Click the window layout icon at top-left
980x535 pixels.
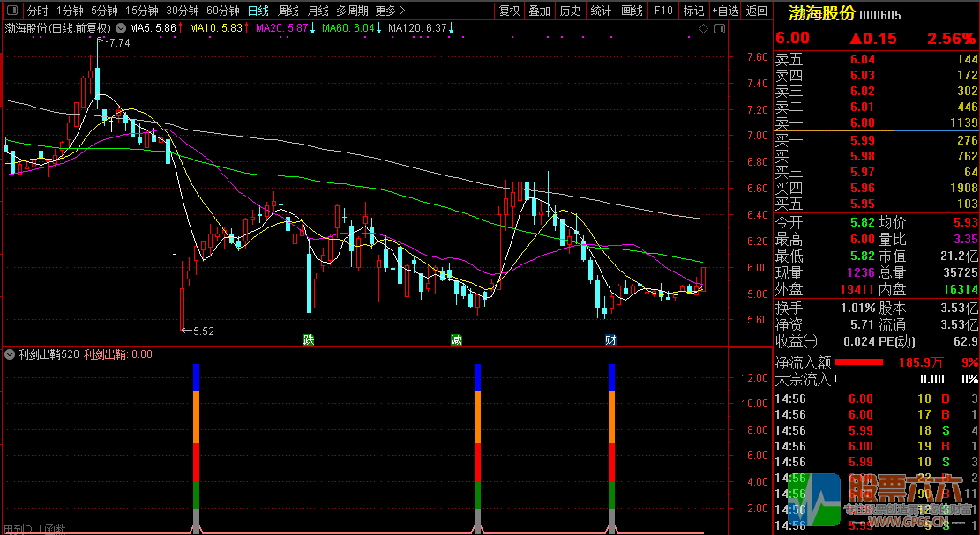click(x=11, y=11)
